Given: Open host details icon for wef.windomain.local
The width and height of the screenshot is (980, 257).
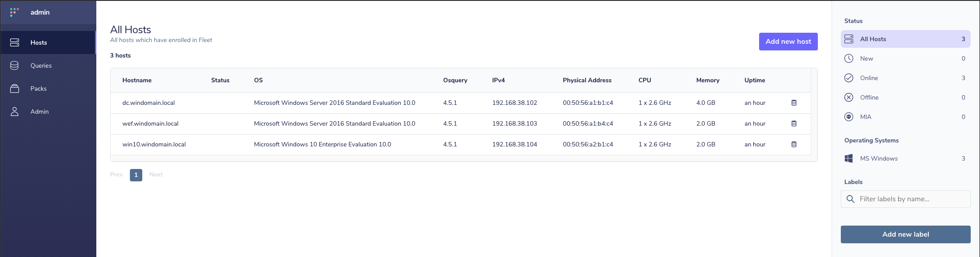Looking at the screenshot, I should (x=794, y=123).
